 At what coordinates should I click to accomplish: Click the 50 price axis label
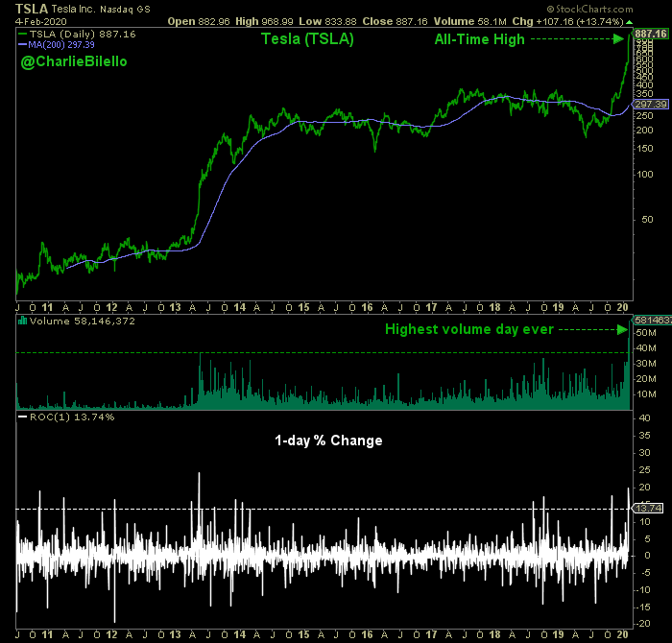tap(647, 220)
